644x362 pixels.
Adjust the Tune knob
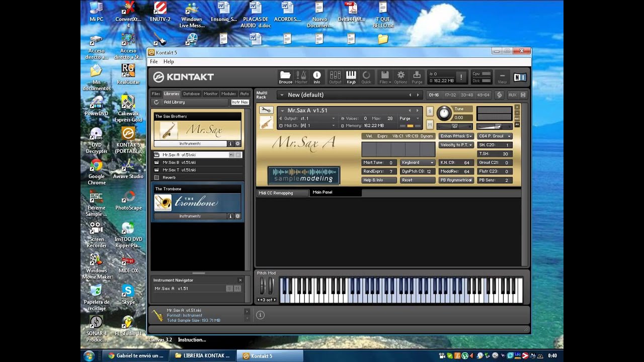(x=444, y=113)
